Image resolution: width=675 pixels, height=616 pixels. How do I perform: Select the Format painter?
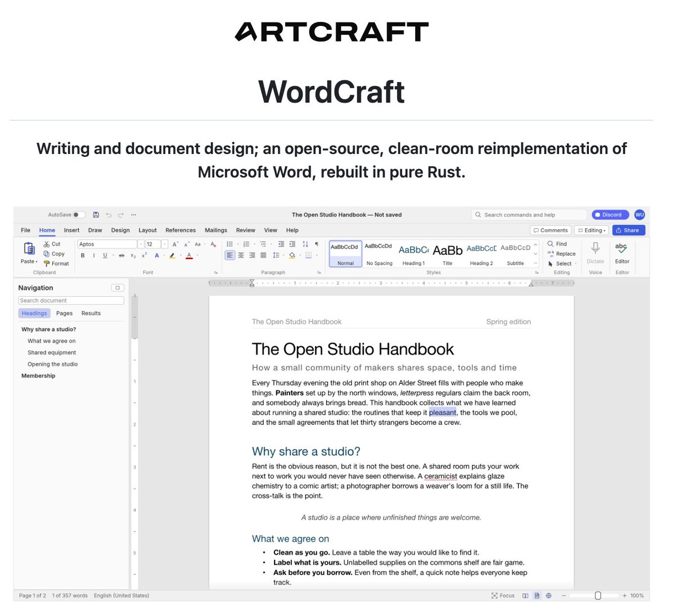(x=56, y=264)
